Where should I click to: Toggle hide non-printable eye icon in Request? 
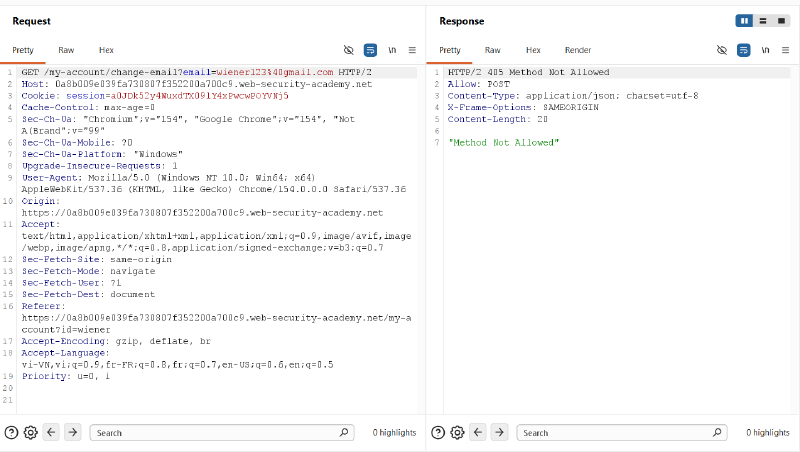coord(348,50)
